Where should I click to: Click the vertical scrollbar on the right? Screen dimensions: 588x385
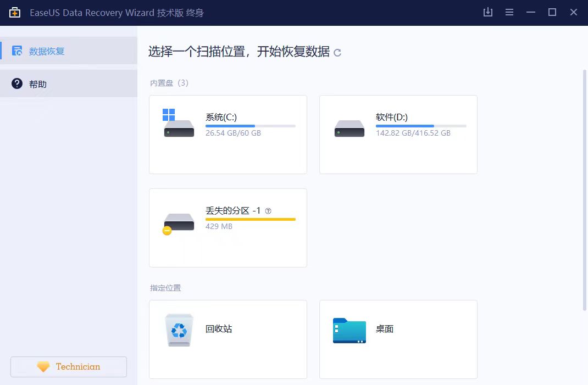click(x=584, y=187)
